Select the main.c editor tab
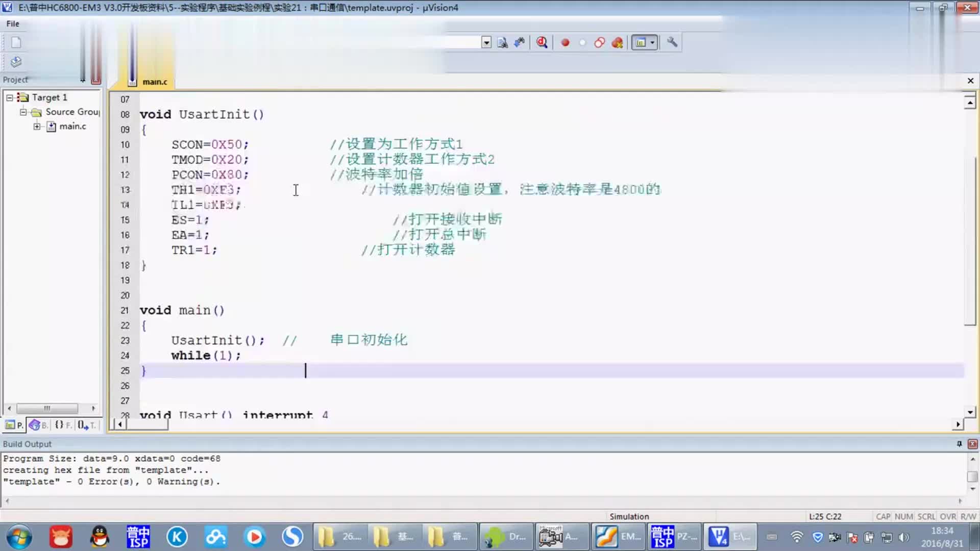980x551 pixels. click(x=155, y=82)
